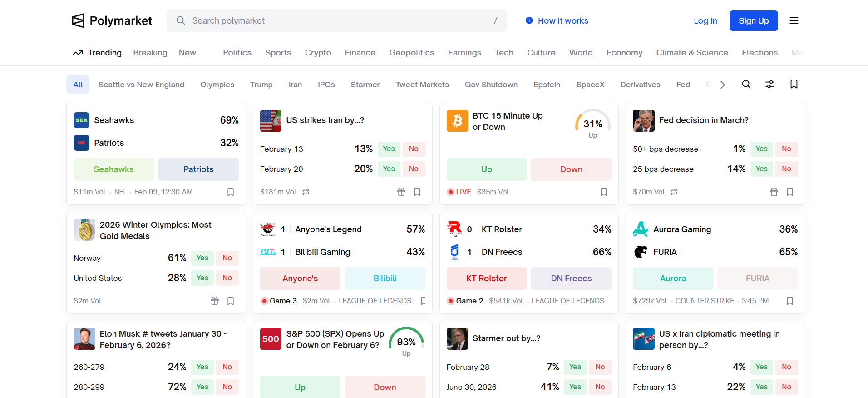This screenshot has width=868, height=398.
Task: Open saved bookmarks icon in filter row
Action: [x=794, y=84]
